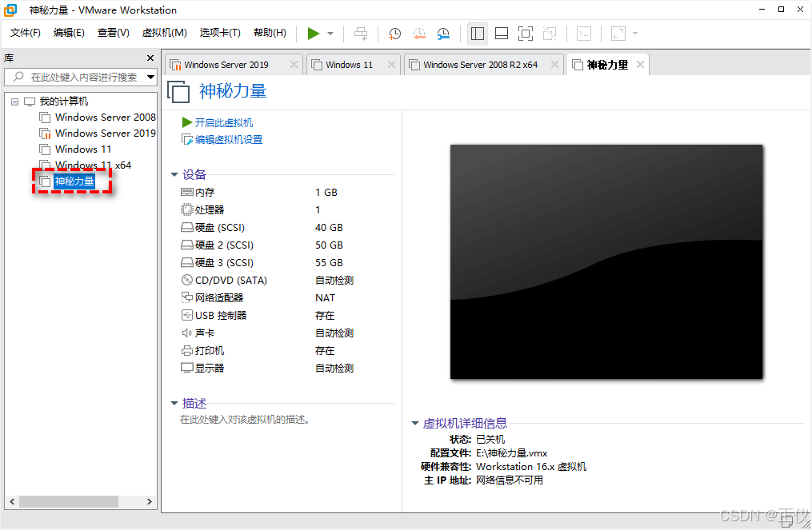This screenshot has width=812, height=530.
Task: Toggle the thumbnail bar view icon
Action: pos(502,34)
